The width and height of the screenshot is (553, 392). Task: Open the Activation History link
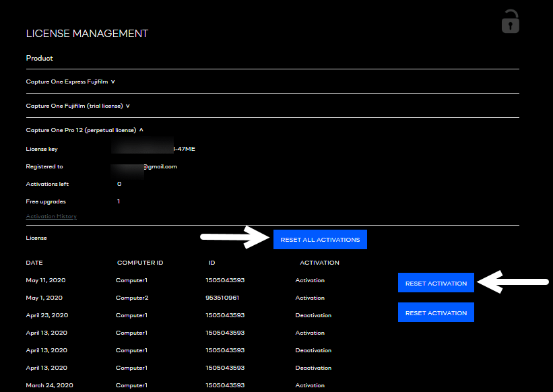(51, 216)
